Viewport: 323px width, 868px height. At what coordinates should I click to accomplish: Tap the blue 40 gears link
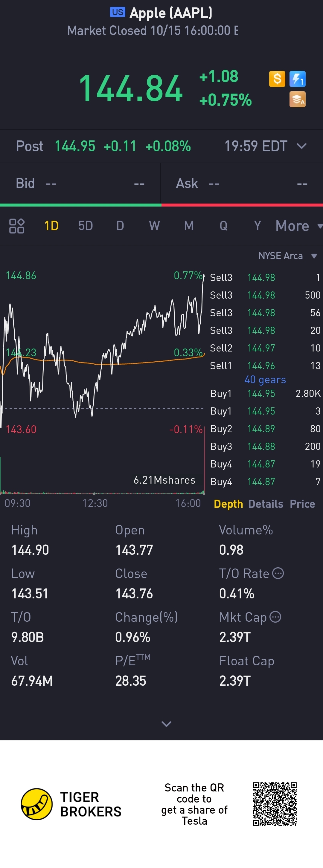[265, 380]
